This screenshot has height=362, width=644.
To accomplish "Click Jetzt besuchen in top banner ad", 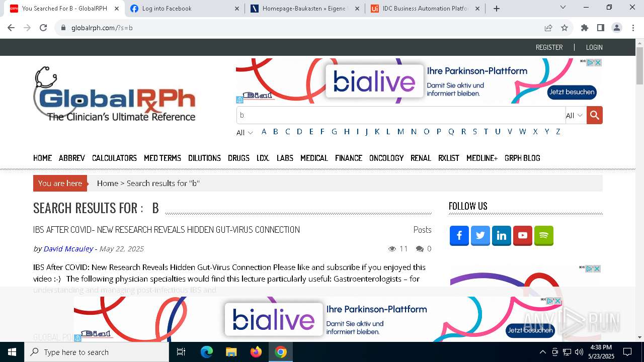I will pyautogui.click(x=572, y=93).
